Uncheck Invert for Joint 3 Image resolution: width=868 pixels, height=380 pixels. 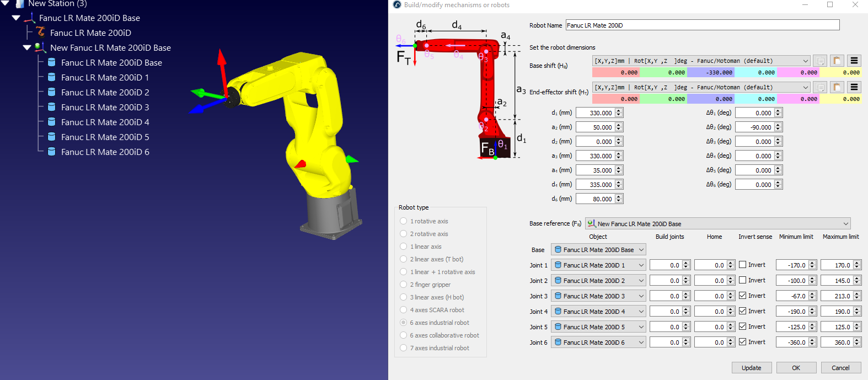[742, 296]
